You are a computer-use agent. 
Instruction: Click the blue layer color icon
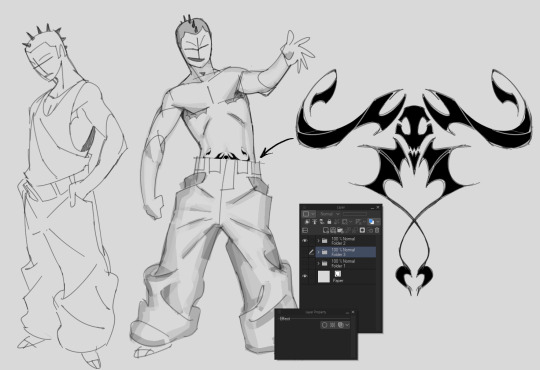coord(371,222)
